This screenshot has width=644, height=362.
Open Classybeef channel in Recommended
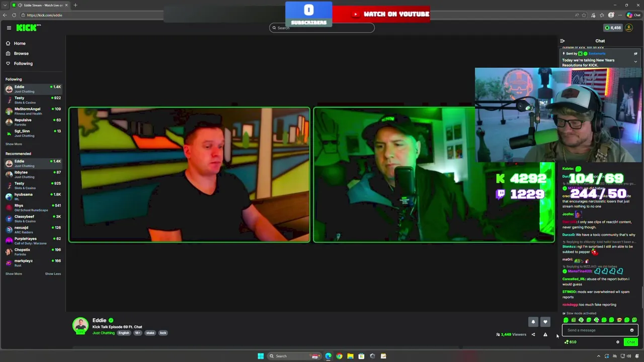pyautogui.click(x=33, y=219)
